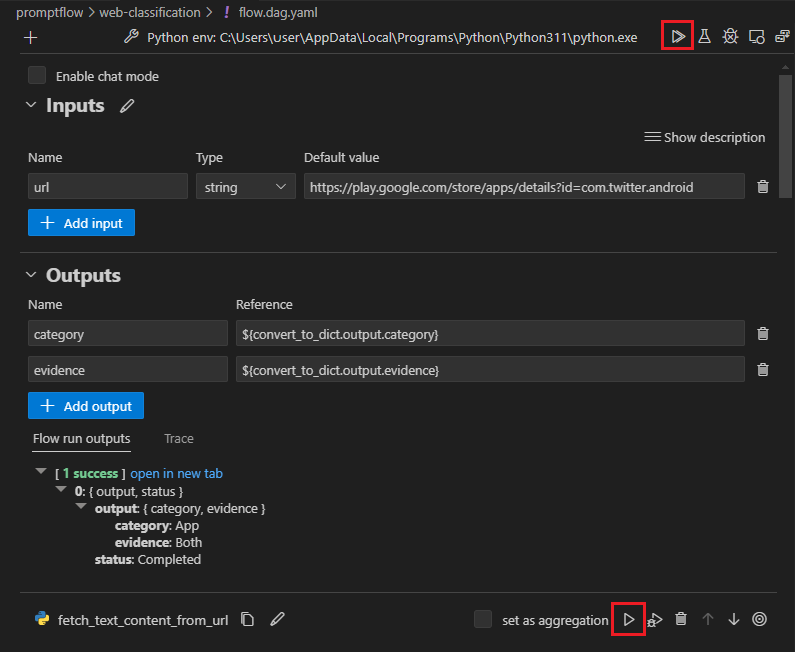Image resolution: width=795 pixels, height=652 pixels.
Task: Click the pencil icon next to Inputs
Action: point(127,106)
